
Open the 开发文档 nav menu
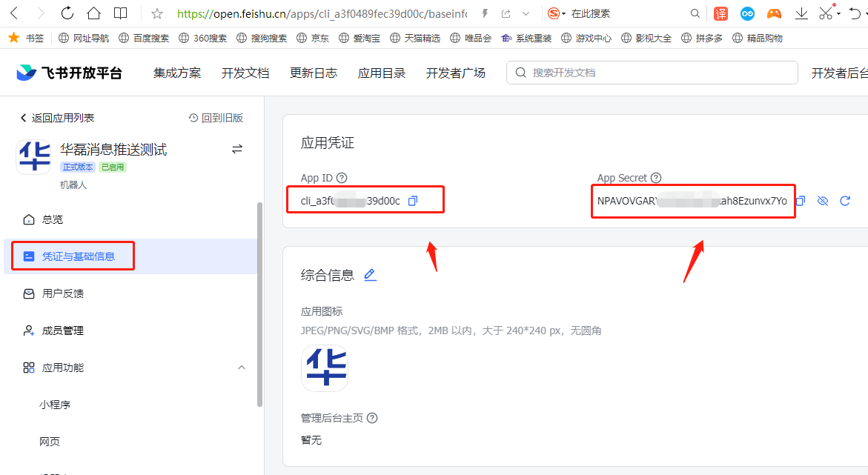pos(245,73)
